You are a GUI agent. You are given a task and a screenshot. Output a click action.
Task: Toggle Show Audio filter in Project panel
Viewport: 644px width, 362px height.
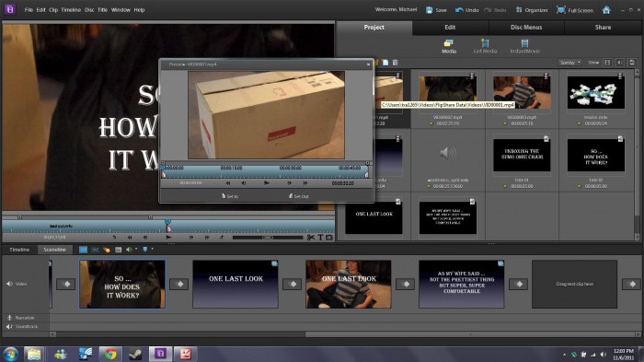(x=620, y=63)
